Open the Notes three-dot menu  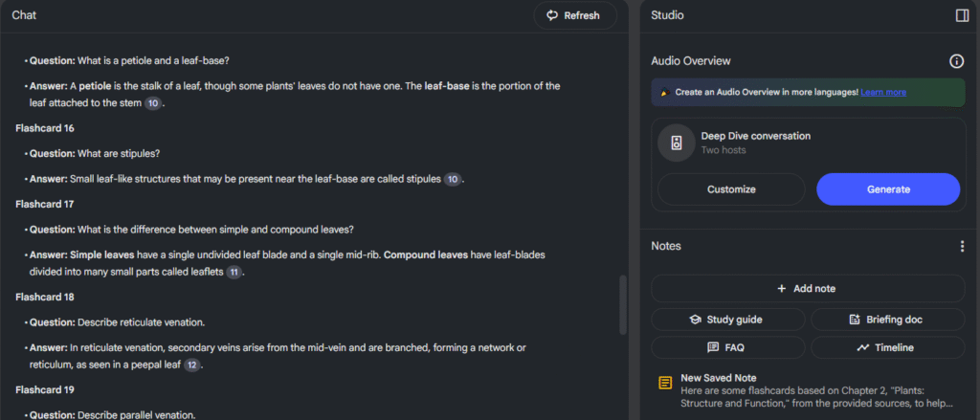(x=962, y=246)
